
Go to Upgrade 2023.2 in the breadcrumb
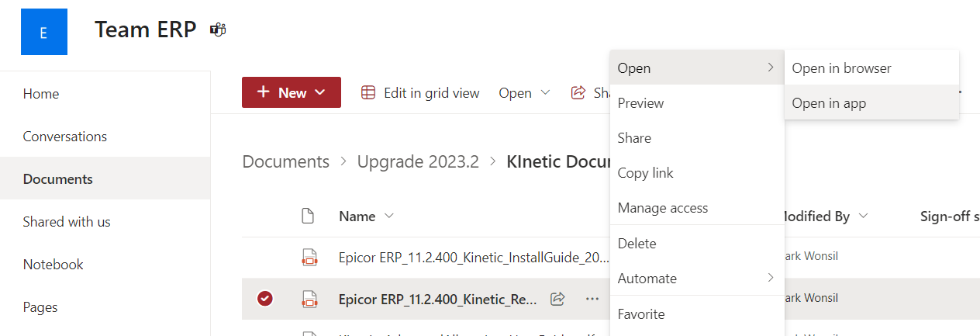pyautogui.click(x=417, y=162)
